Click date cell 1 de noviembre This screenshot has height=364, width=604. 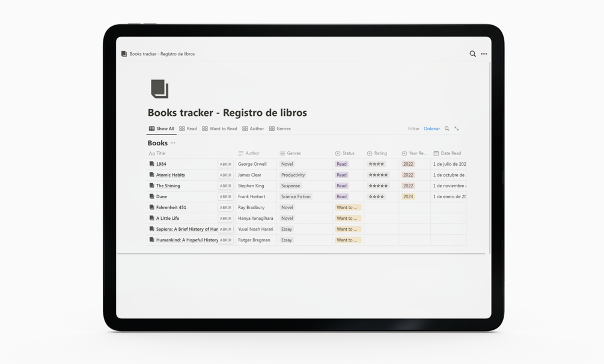tap(449, 186)
